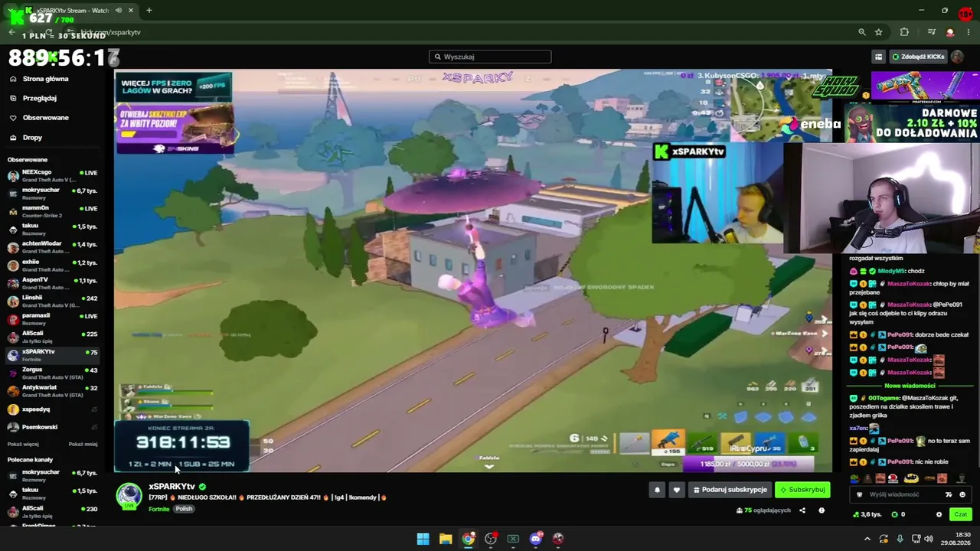Open the Chrome profile avatar
The height and width of the screenshot is (551, 980).
(x=950, y=32)
